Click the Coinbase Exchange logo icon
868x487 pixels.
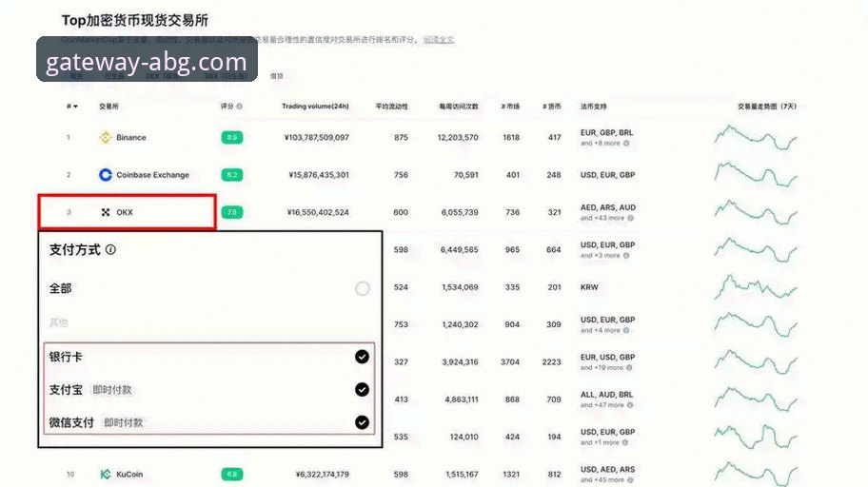(x=106, y=175)
